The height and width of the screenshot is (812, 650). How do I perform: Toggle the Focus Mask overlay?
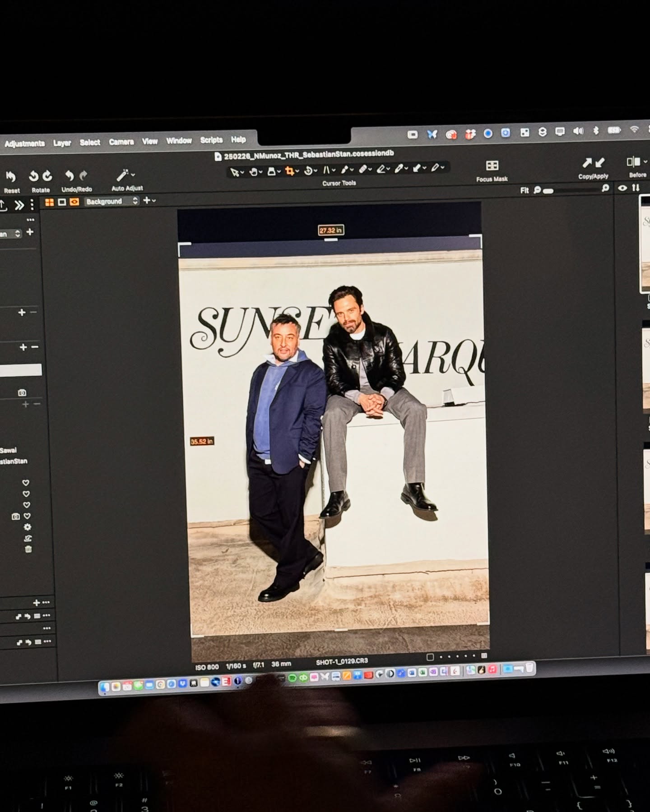coord(492,166)
